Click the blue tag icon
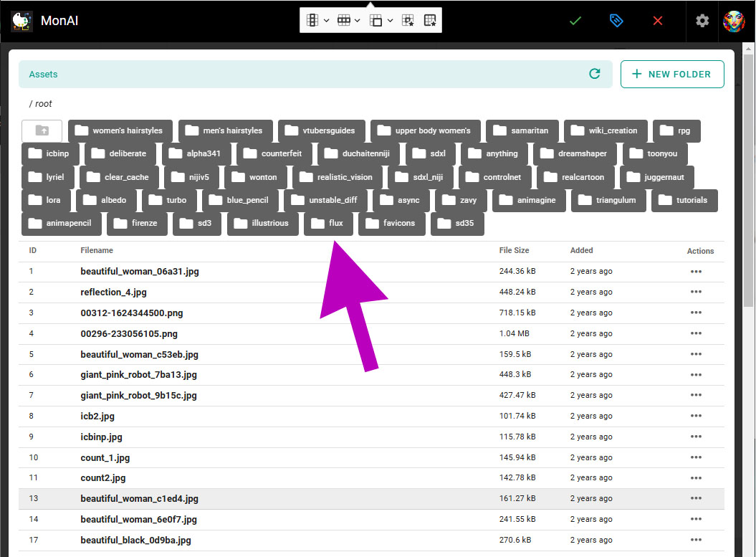Image resolution: width=756 pixels, height=557 pixels. click(x=616, y=21)
